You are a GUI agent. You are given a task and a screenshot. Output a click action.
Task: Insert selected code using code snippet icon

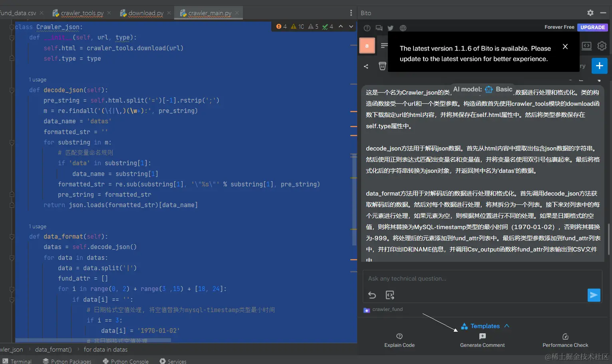point(390,295)
